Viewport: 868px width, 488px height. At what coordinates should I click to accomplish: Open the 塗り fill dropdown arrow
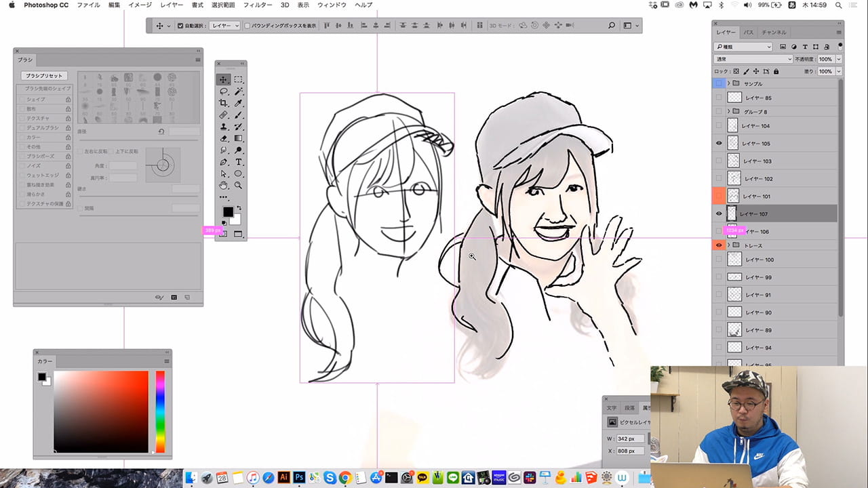click(839, 71)
